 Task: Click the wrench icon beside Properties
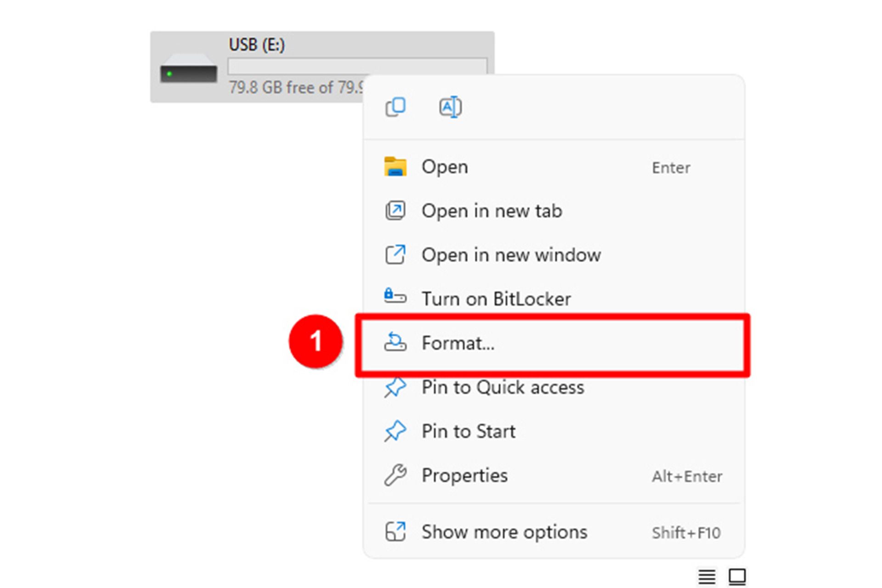tap(395, 475)
